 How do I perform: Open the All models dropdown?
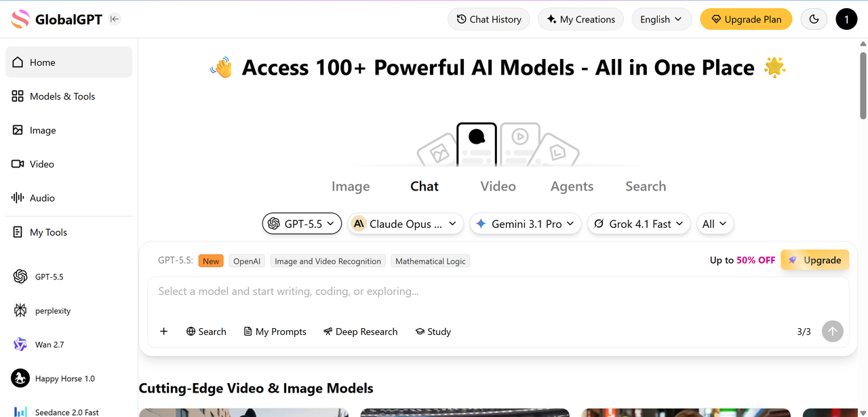pos(715,224)
